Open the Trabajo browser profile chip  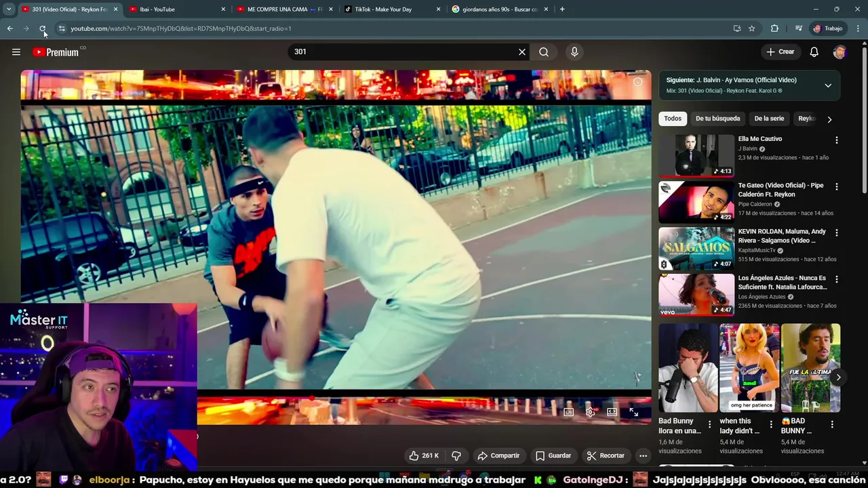click(828, 28)
